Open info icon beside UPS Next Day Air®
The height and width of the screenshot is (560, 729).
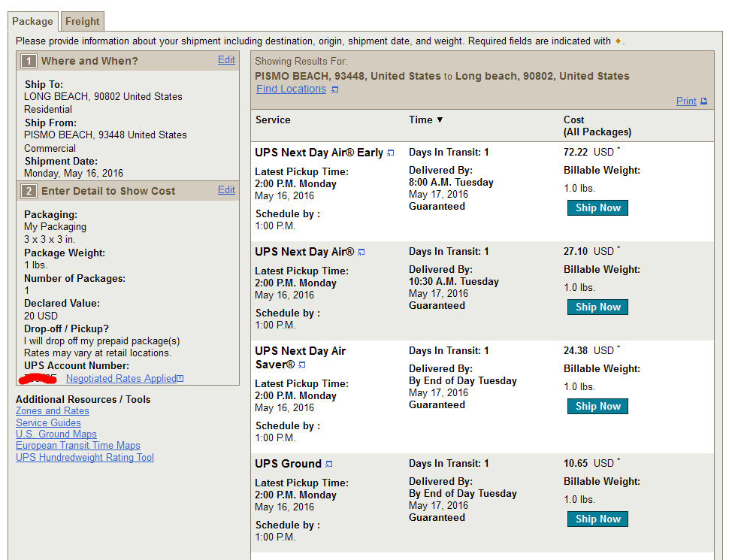pyautogui.click(x=361, y=252)
